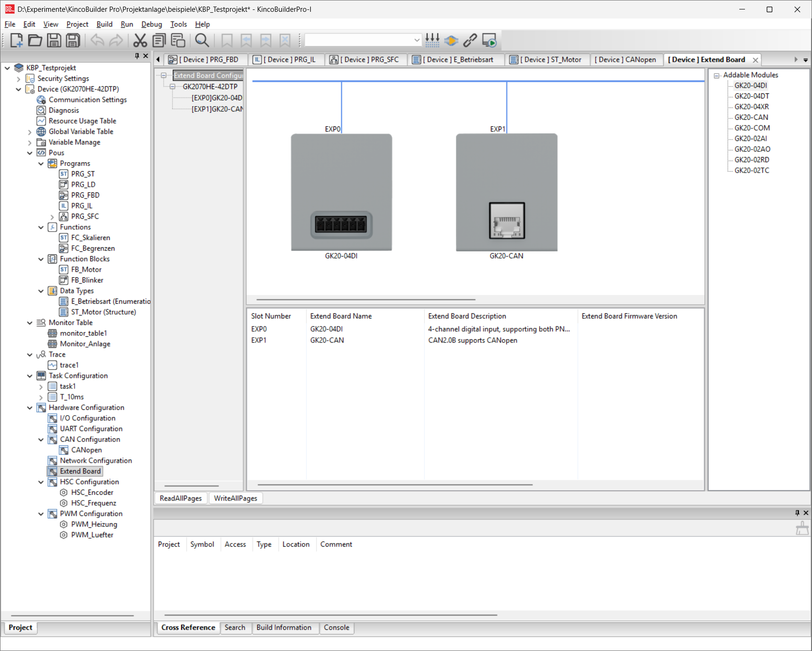Click the New file toolbar icon
Viewport: 812px width, 651px height.
click(x=16, y=41)
